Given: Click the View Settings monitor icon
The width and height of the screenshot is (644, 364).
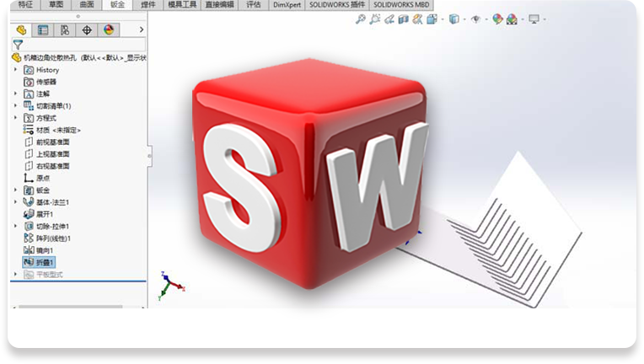Looking at the screenshot, I should [534, 19].
